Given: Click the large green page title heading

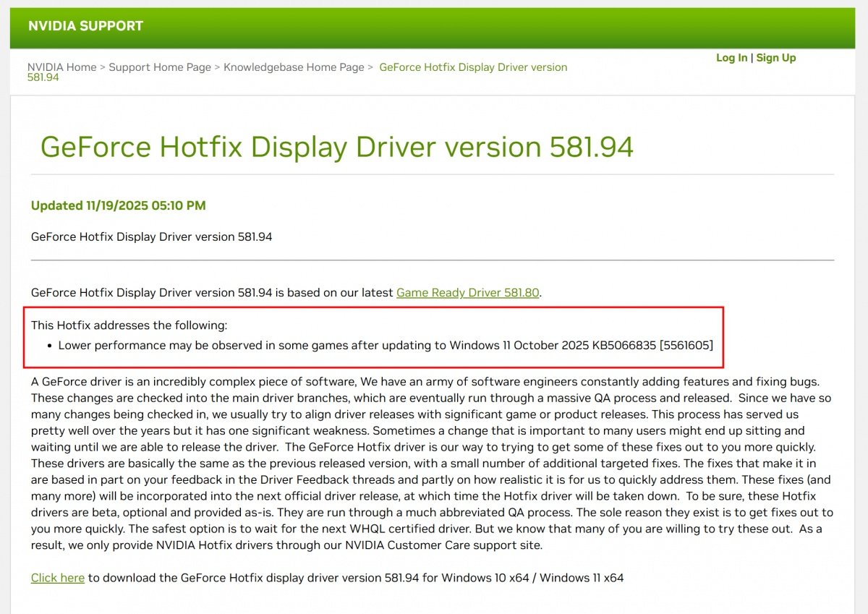Looking at the screenshot, I should [336, 147].
